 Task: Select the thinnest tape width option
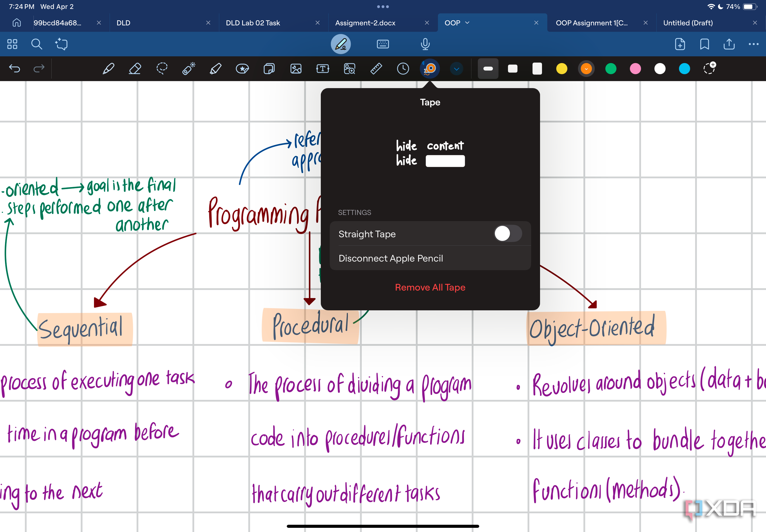(x=488, y=69)
